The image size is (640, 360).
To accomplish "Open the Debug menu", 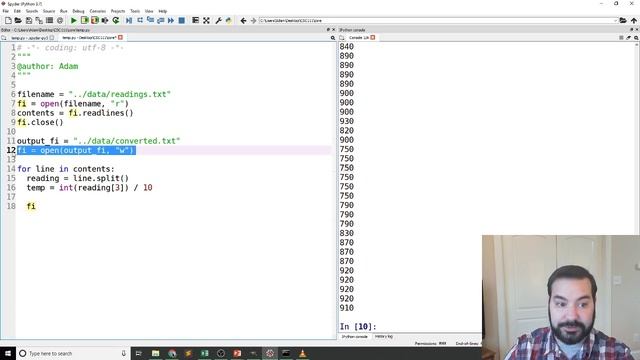I will [x=78, y=11].
